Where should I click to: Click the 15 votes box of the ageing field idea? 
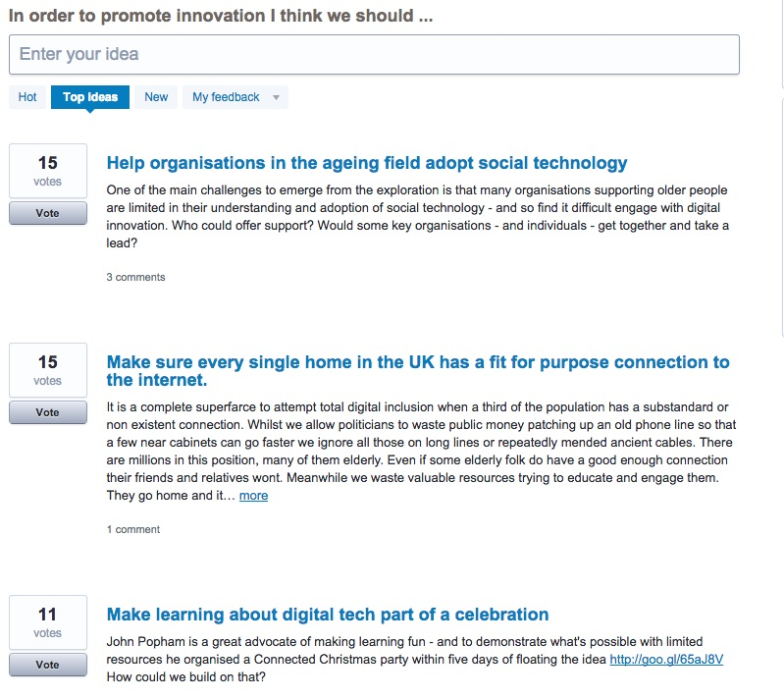pos(48,171)
